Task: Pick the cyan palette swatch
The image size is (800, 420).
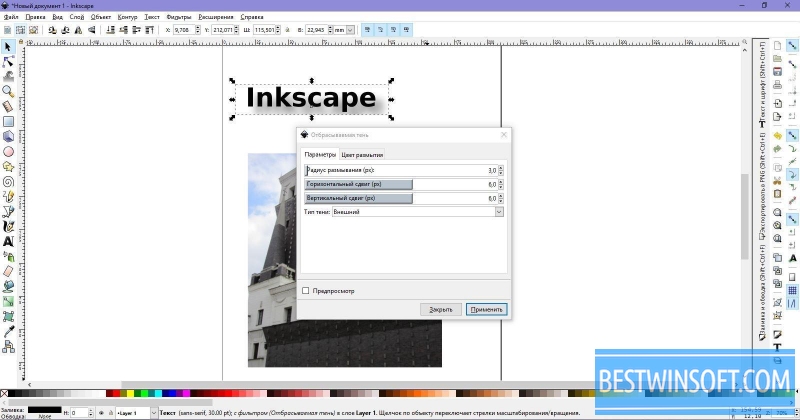Action: coord(159,393)
